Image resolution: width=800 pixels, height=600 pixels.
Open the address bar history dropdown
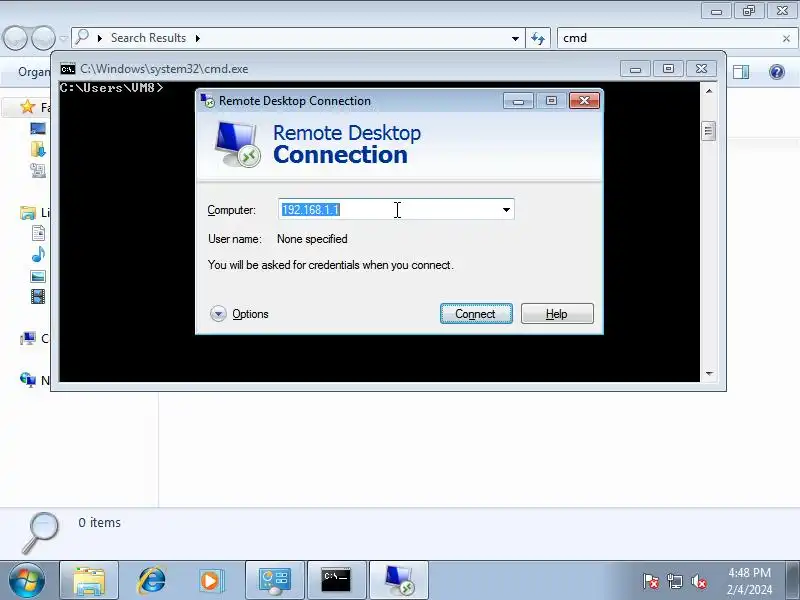[x=515, y=38]
